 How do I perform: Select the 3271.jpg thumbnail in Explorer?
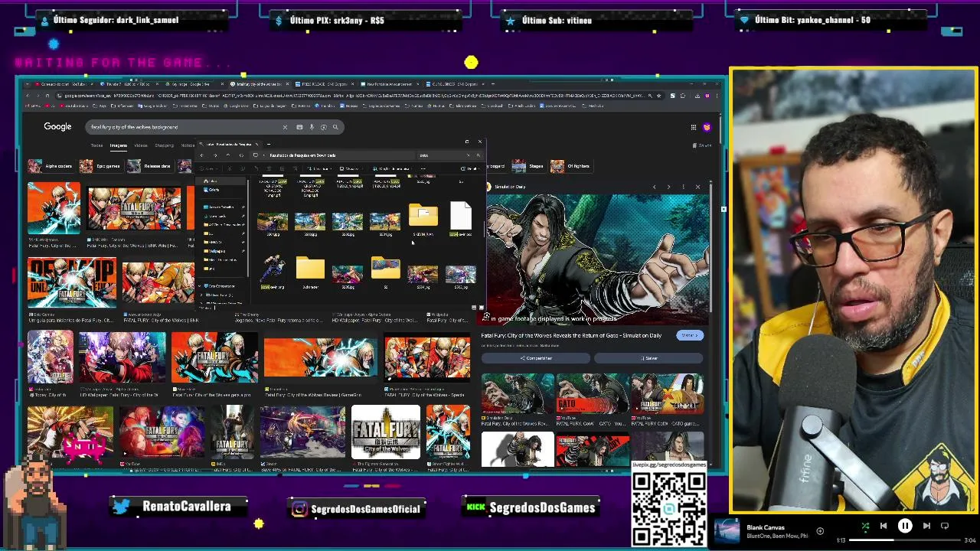[385, 222]
